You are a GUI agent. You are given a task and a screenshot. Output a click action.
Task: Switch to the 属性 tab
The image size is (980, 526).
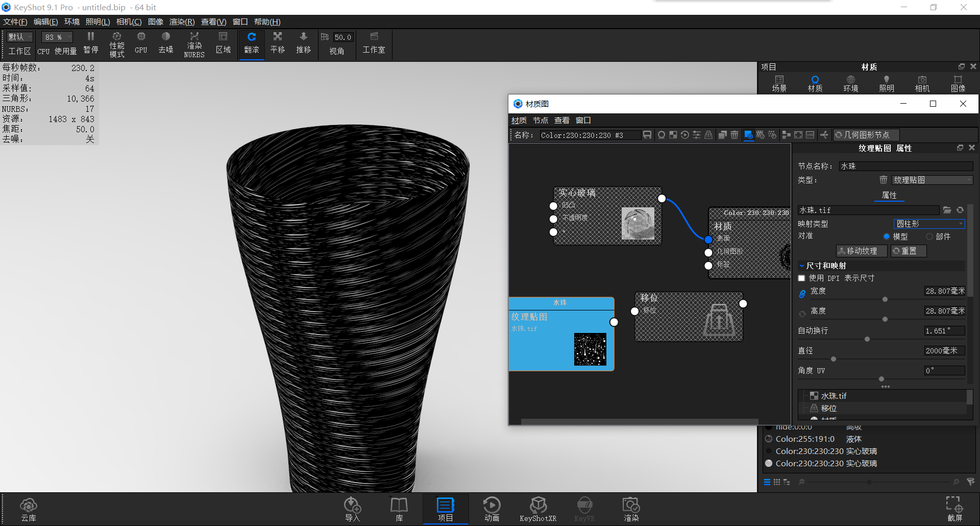coord(890,195)
